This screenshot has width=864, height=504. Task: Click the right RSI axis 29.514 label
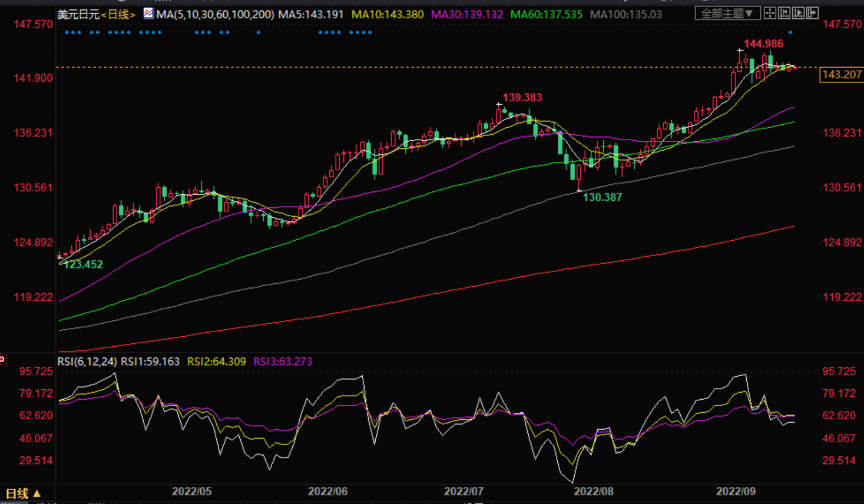pos(839,460)
